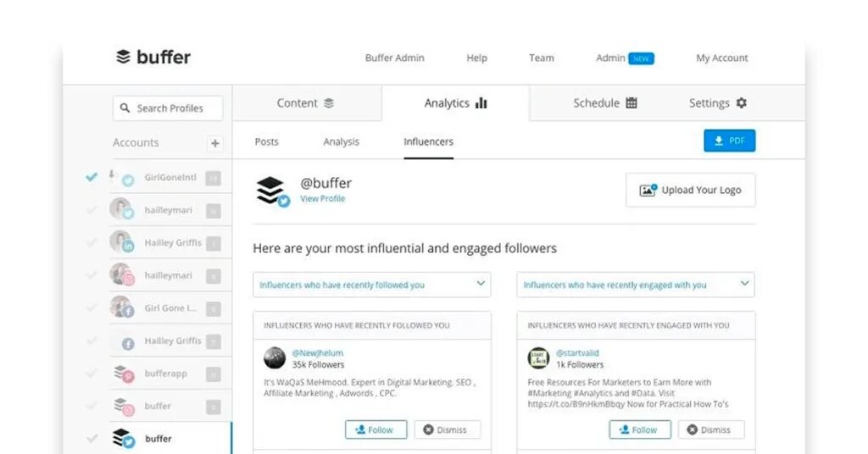Click person icon in @Newjhelum Follow button
The image size is (868, 454).
[359, 429]
